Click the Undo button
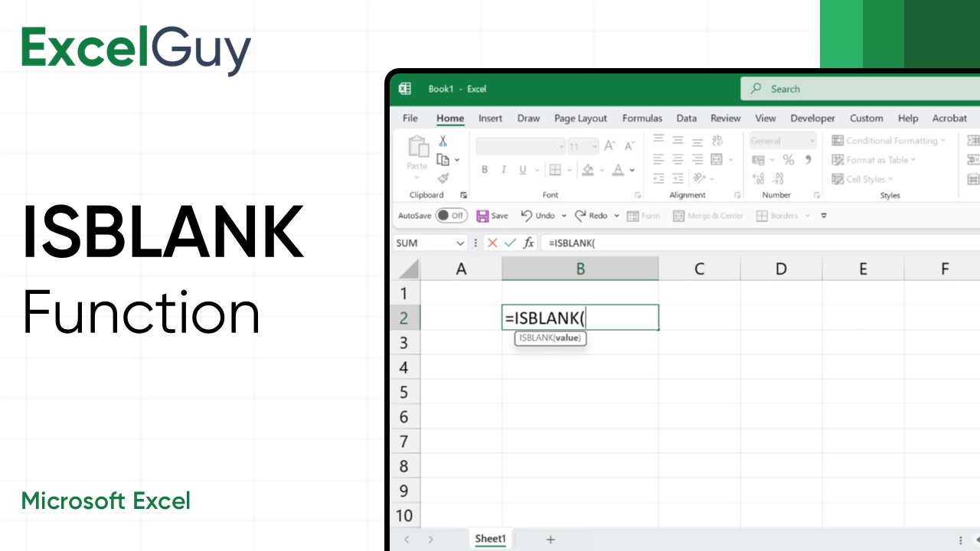Image resolution: width=980 pixels, height=551 pixels. click(x=537, y=216)
